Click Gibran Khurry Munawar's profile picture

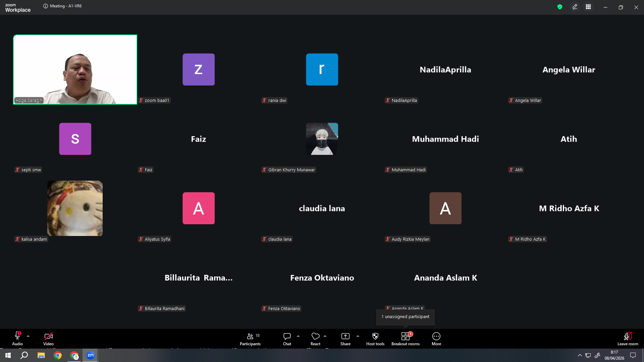click(322, 139)
